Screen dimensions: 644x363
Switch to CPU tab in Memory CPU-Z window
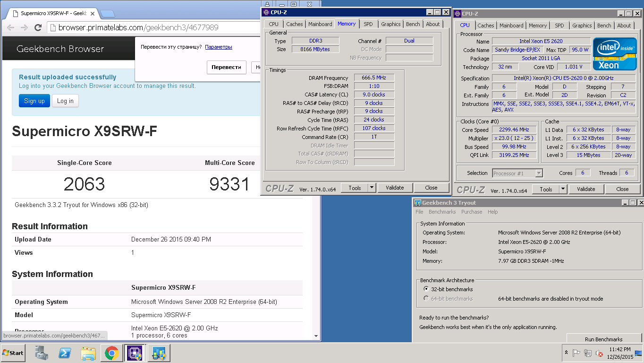click(x=273, y=24)
